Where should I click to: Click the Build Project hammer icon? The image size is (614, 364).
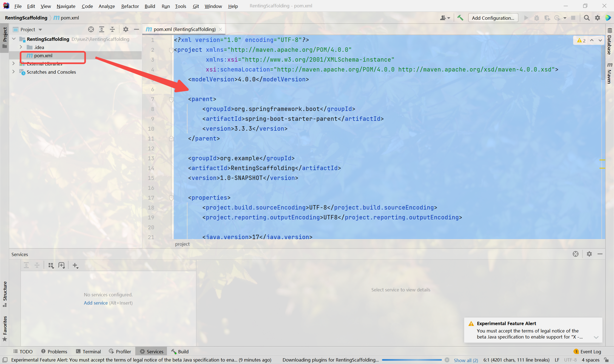point(460,18)
